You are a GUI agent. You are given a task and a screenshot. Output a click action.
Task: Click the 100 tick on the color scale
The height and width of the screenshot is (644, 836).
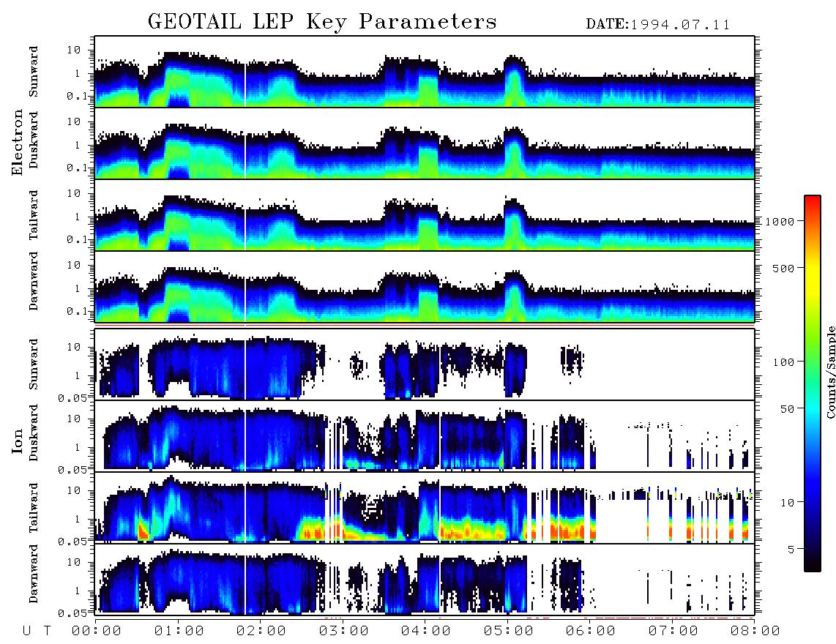(x=783, y=362)
